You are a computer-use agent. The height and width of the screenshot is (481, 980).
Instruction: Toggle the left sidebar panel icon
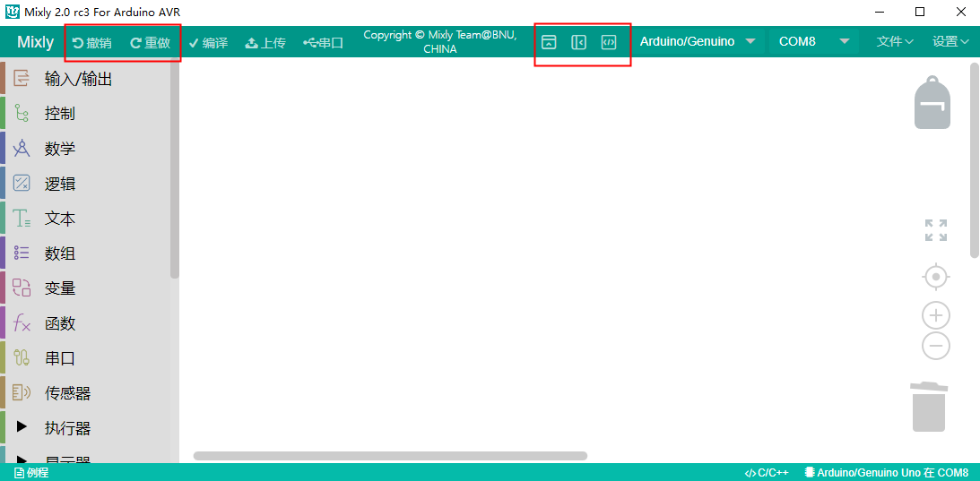pos(578,42)
